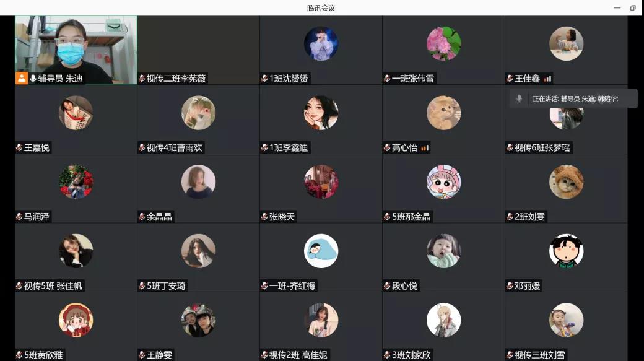Click the orange host icon beside 辅导员 朱迪

point(22,78)
